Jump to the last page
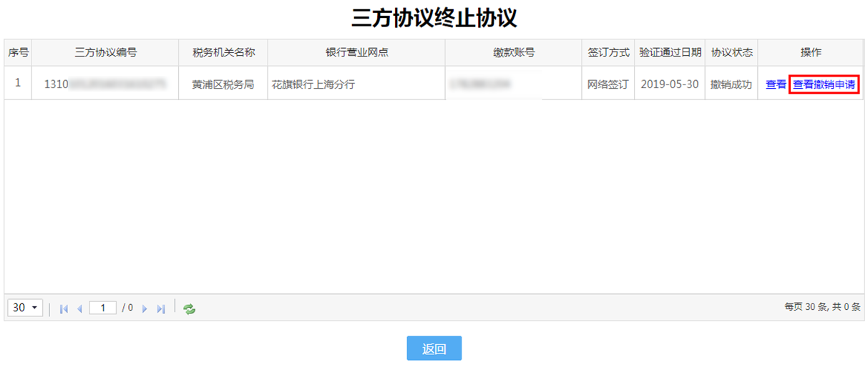The image size is (868, 365). [x=161, y=308]
